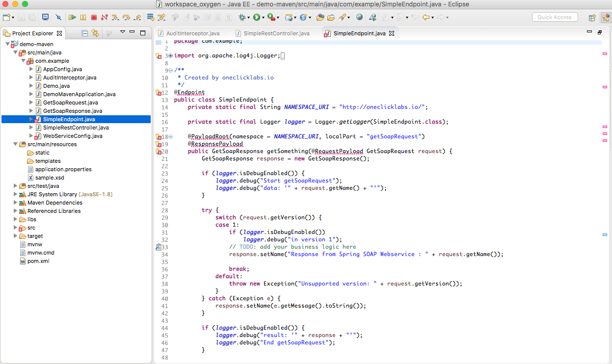Collapse All in the Project Explorer toolbar
Screen dimensions: 612x364
[85, 33]
